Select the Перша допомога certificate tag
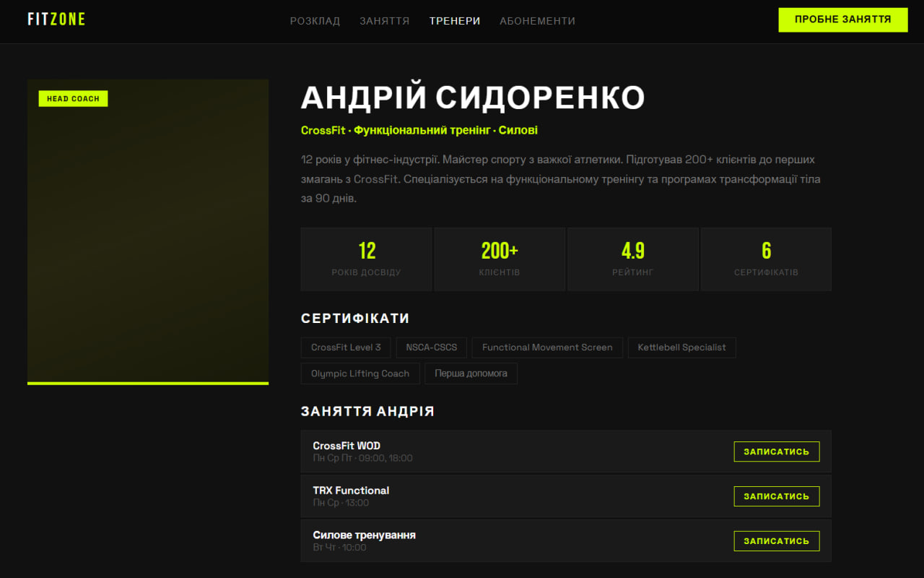Viewport: 924px width, 578px height. 471,374
